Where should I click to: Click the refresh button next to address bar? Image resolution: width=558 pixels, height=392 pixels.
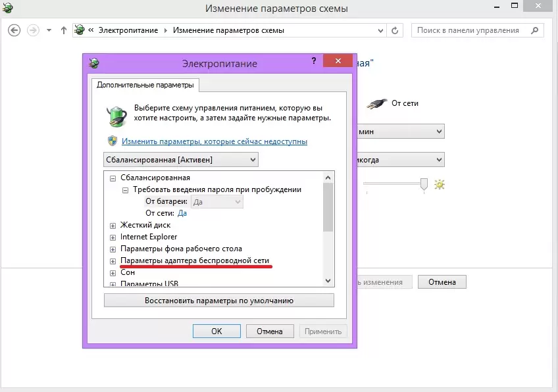[x=395, y=30]
